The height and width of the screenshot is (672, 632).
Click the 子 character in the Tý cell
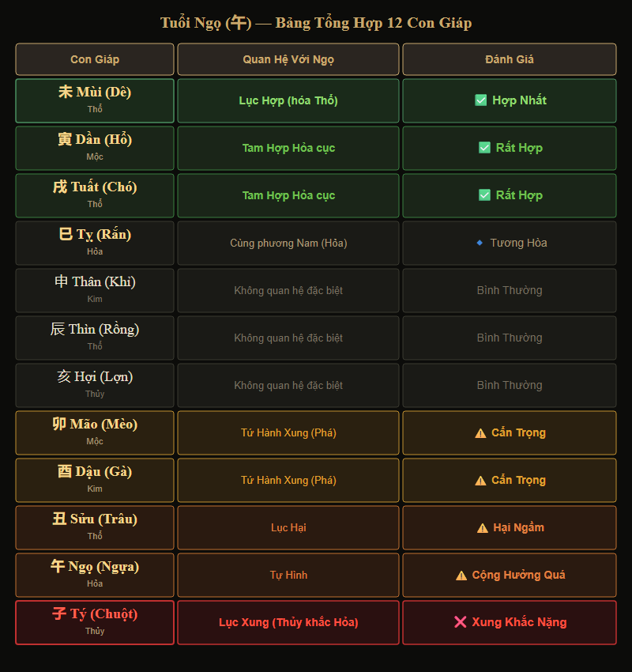pos(59,614)
